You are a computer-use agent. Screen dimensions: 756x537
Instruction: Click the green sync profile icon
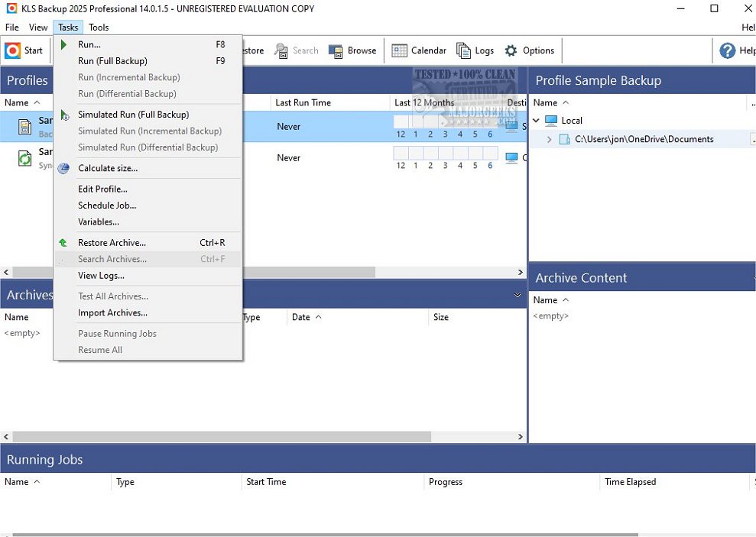click(x=25, y=158)
